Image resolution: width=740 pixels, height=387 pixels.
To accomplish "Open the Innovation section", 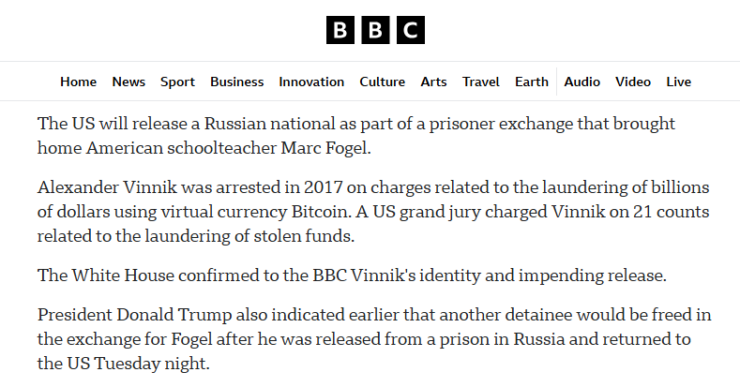I will [311, 82].
